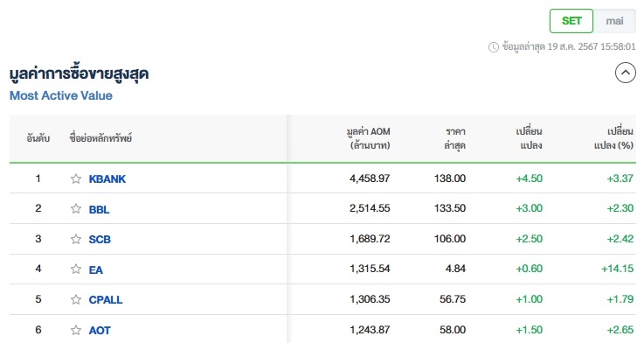Collapse the Most Active Value section
Viewport: 644px width, 343px height.
coord(625,73)
